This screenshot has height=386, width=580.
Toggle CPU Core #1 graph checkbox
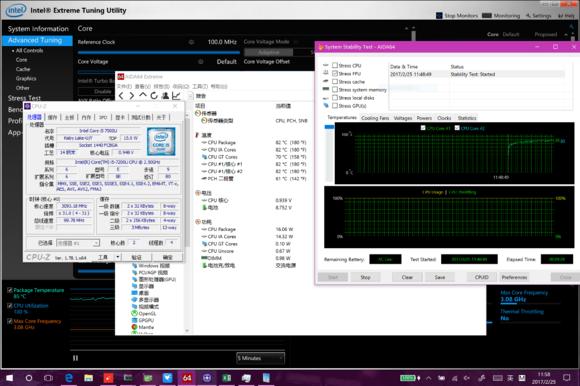(x=423, y=128)
